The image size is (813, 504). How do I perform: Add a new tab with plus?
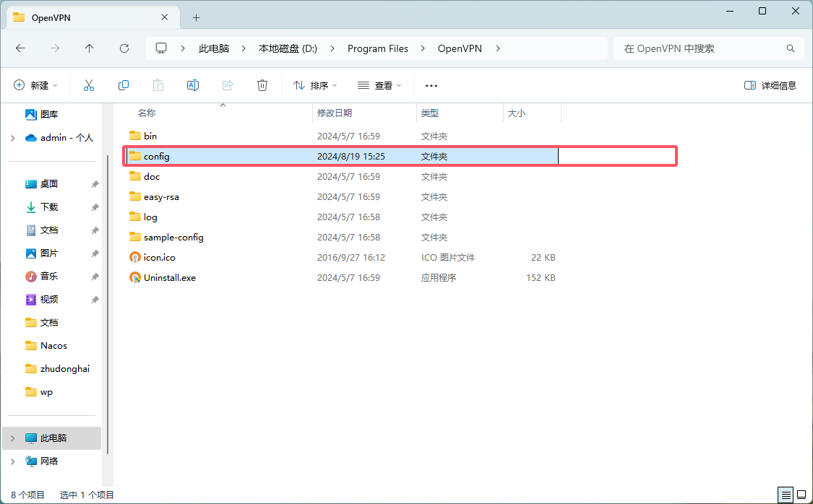click(196, 17)
